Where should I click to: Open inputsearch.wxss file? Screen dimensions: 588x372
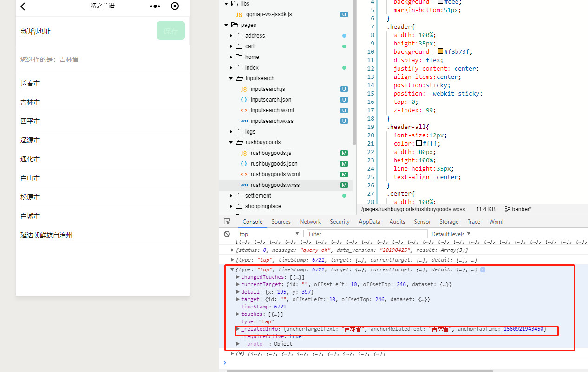click(x=272, y=121)
